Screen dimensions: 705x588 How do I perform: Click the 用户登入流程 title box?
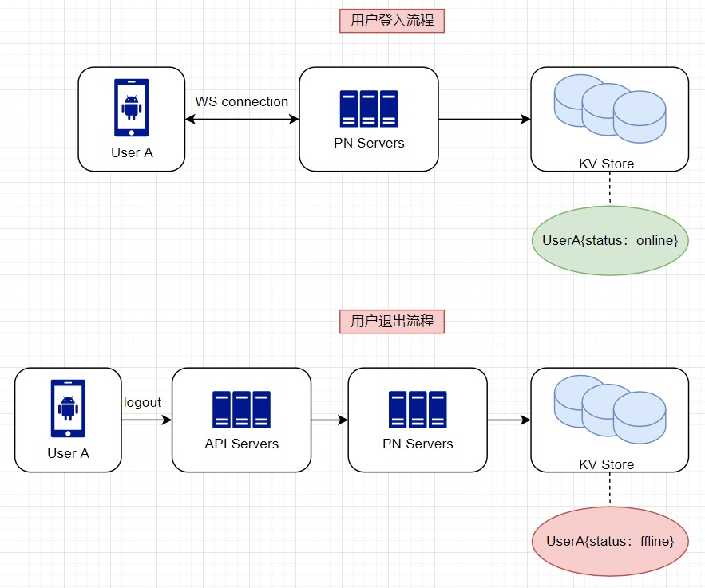tap(392, 21)
